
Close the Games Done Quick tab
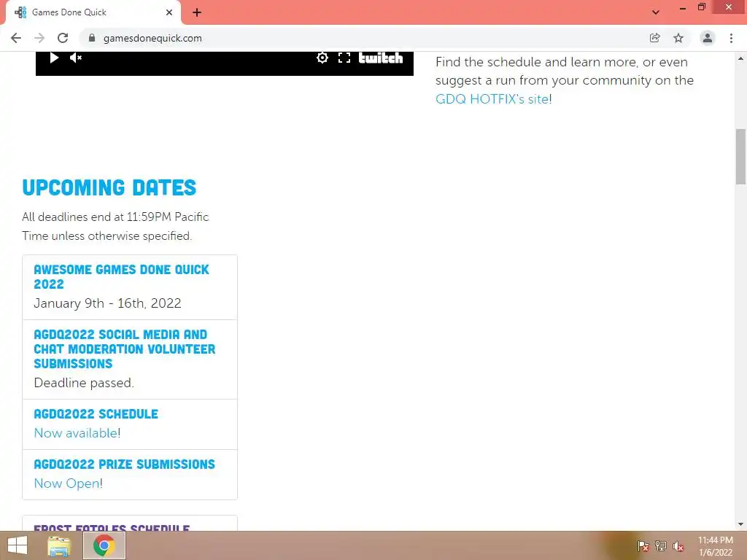tap(169, 12)
